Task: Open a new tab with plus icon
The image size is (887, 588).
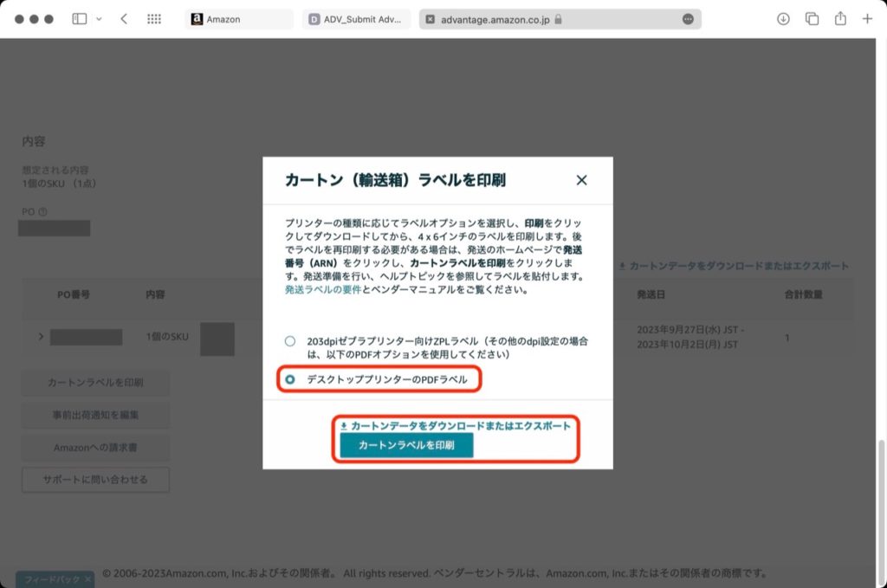Action: (867, 19)
